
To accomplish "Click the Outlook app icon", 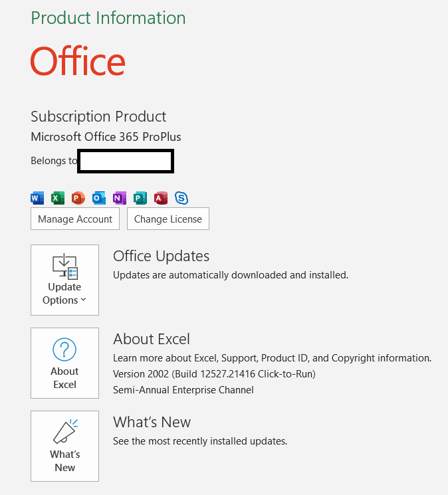I will click(99, 198).
